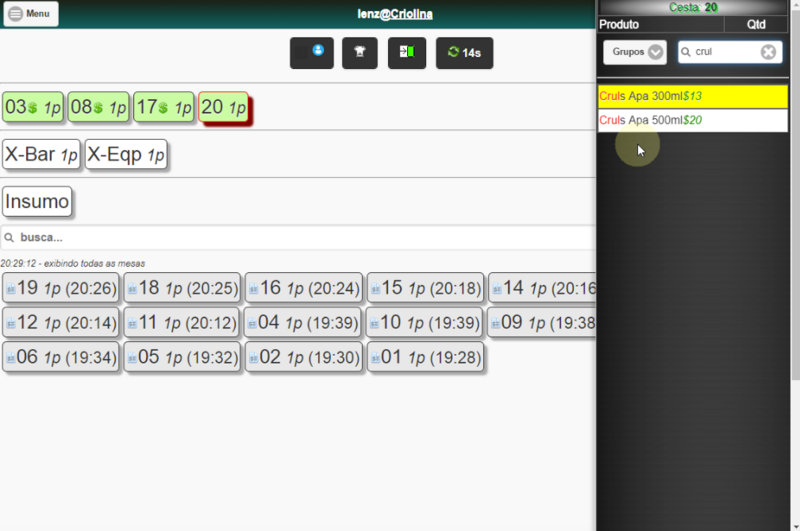Click the green exit door icon

(407, 53)
